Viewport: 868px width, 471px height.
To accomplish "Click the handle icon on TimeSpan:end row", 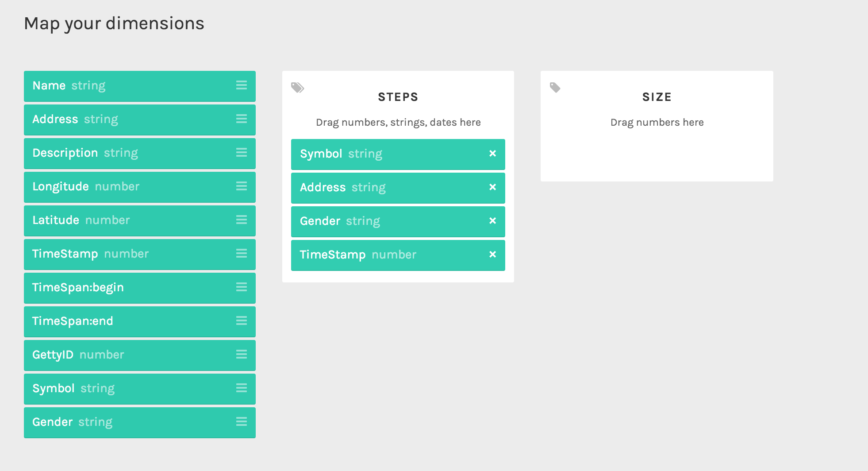I will coord(242,320).
